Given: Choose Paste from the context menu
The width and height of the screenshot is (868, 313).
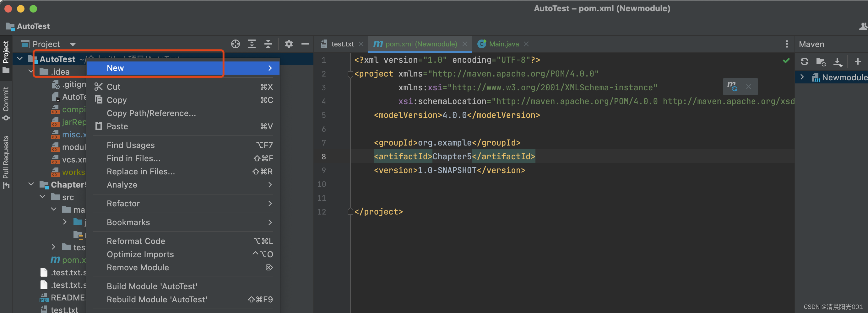Looking at the screenshot, I should coord(183,126).
